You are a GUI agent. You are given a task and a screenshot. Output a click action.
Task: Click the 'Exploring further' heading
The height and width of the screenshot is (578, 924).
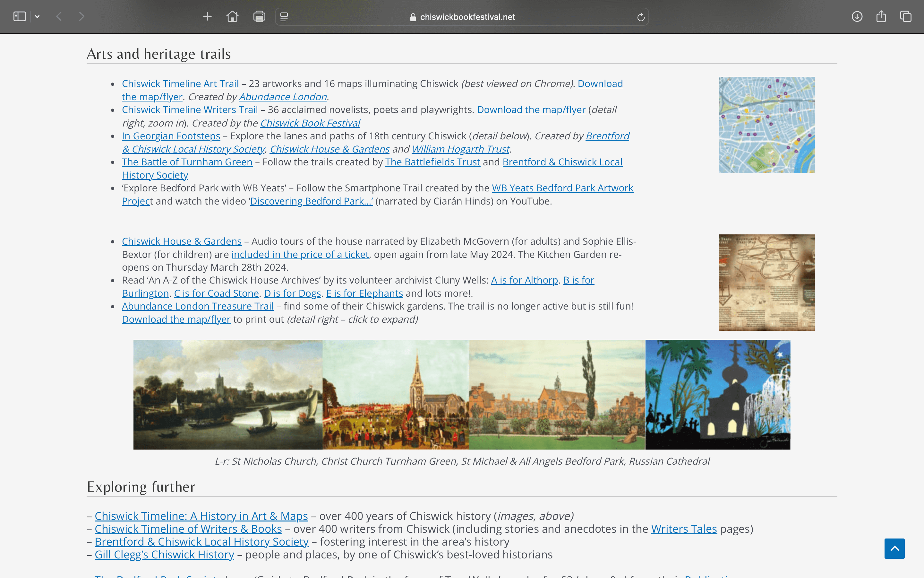(141, 486)
